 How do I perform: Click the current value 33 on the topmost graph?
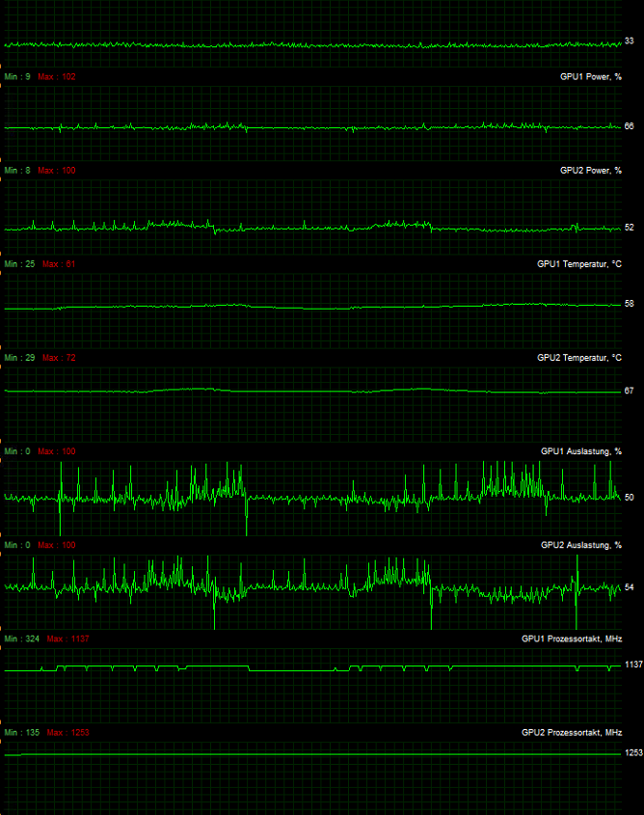click(629, 41)
